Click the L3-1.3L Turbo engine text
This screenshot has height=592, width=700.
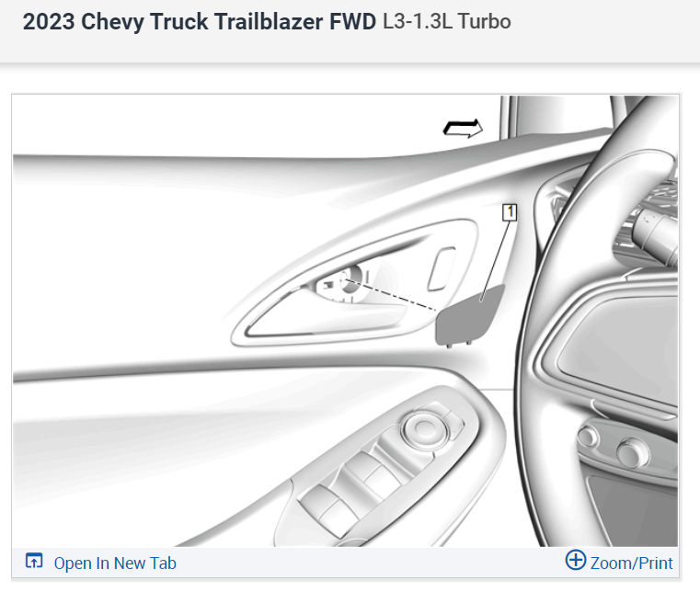(x=447, y=21)
